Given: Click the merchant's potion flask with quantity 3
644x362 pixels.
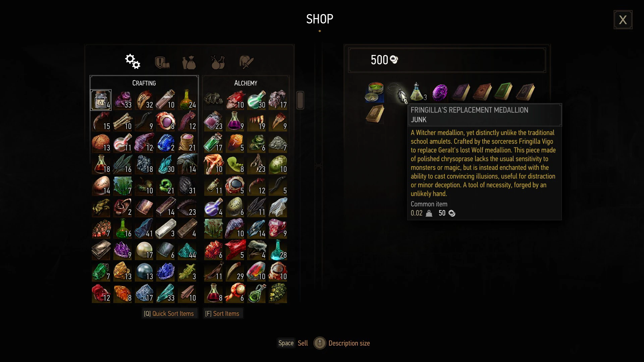Looking at the screenshot, I should pos(418,92).
